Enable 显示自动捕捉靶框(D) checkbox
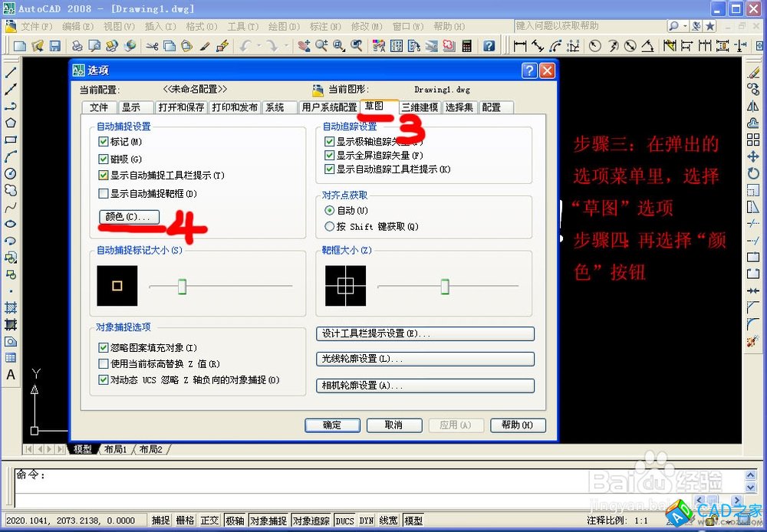The height and width of the screenshot is (532, 767). pyautogui.click(x=104, y=194)
